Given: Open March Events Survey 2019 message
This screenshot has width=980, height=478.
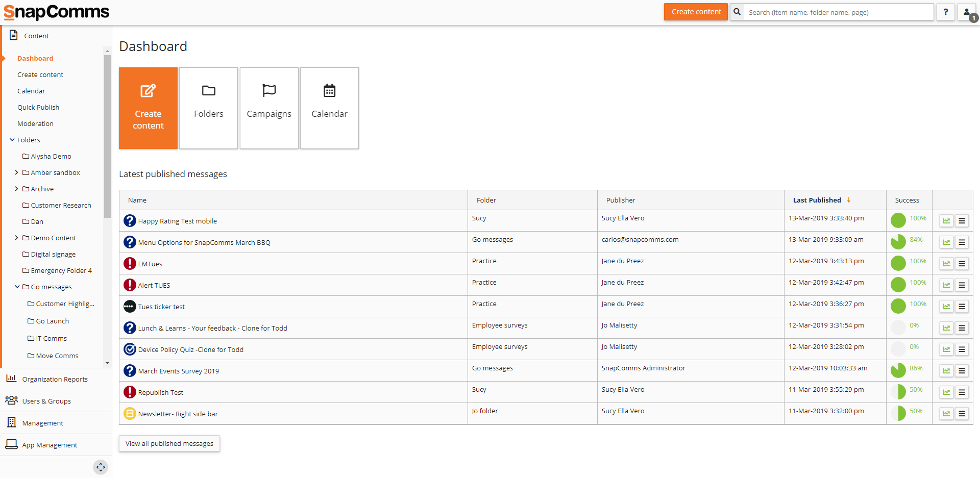Looking at the screenshot, I should pyautogui.click(x=178, y=371).
